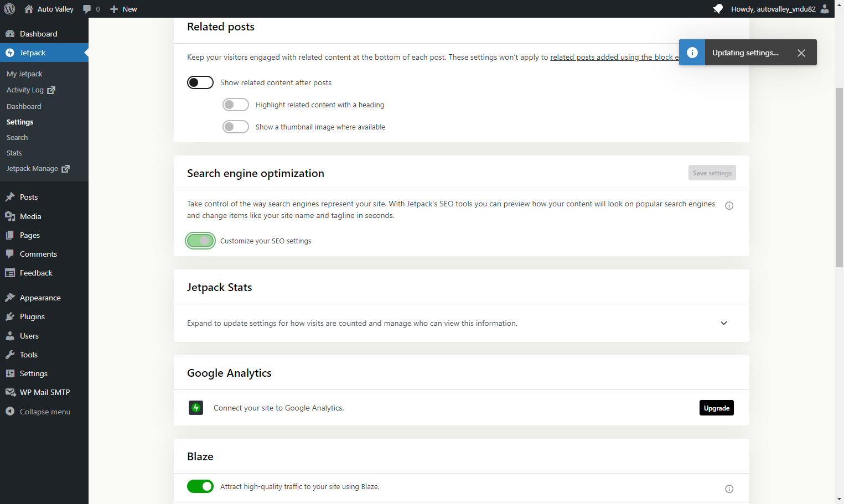Toggle Highlight related content with a heading
844x504 pixels.
(236, 105)
